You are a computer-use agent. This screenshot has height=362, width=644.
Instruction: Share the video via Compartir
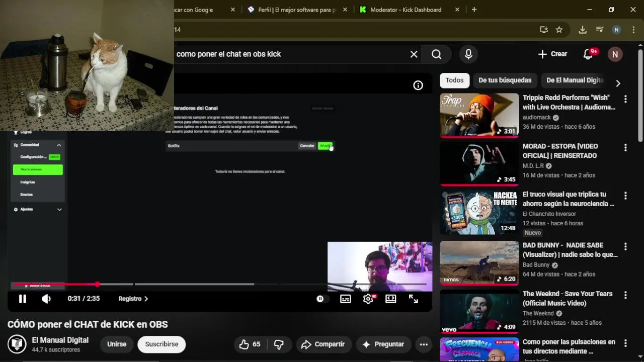[323, 344]
